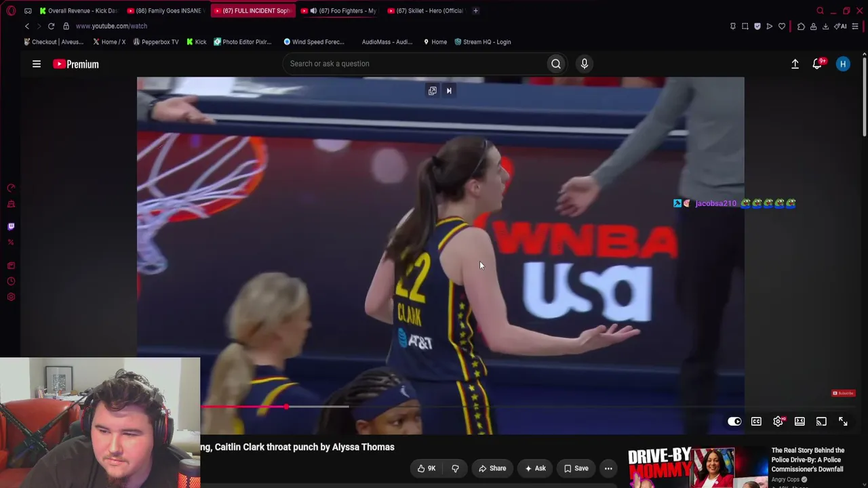Open the Opera main menu logo

tap(11, 11)
